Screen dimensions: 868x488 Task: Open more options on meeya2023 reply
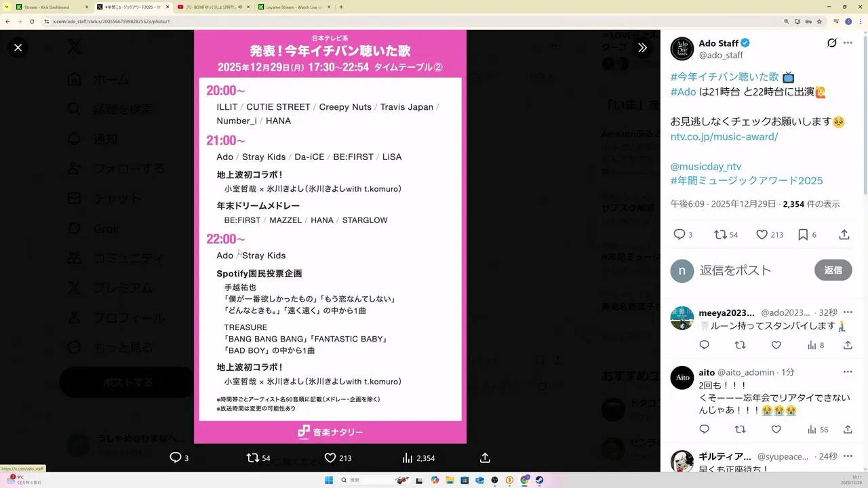click(848, 312)
